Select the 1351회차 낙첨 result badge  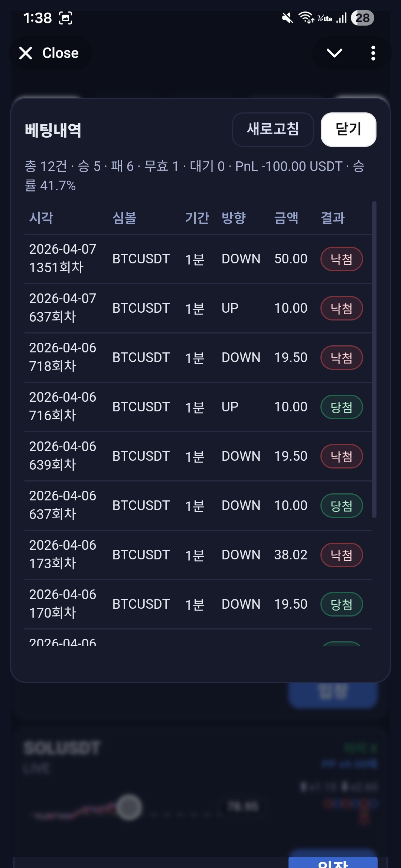[341, 259]
